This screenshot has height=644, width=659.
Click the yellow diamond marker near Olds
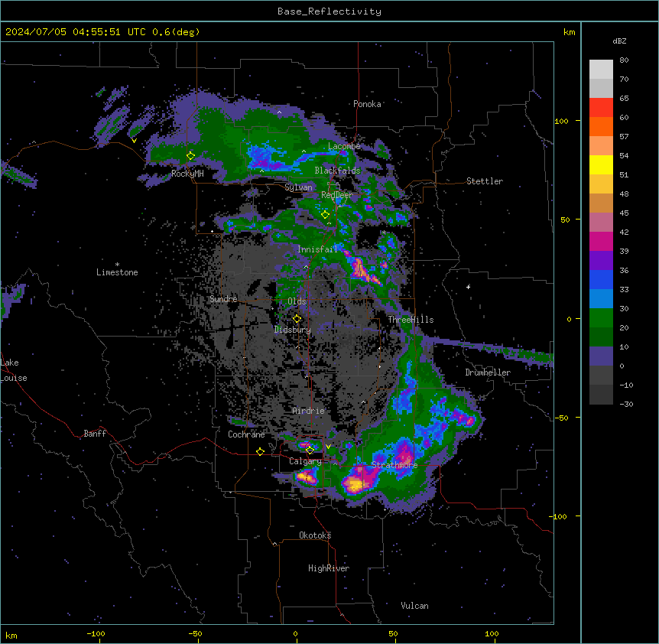(x=297, y=319)
